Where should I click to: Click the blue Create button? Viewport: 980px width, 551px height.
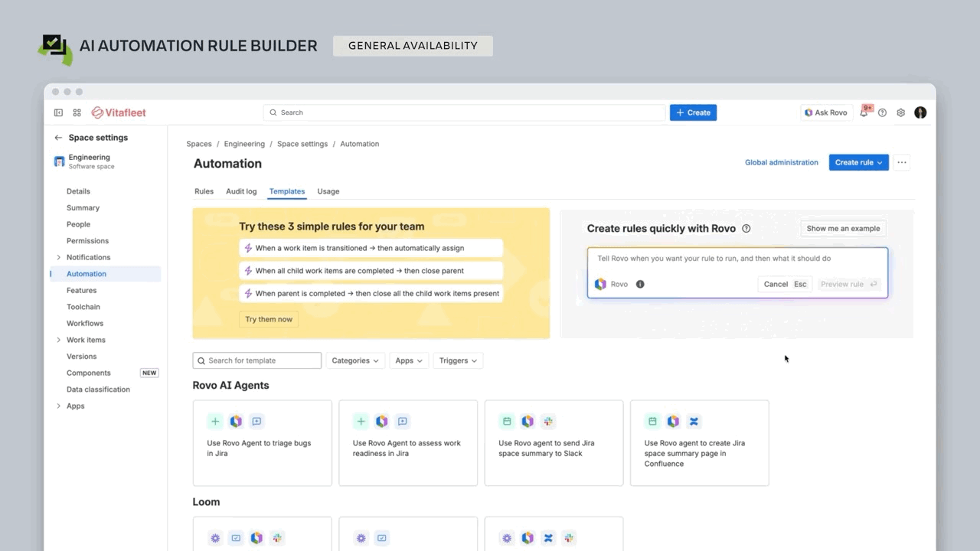coord(693,112)
